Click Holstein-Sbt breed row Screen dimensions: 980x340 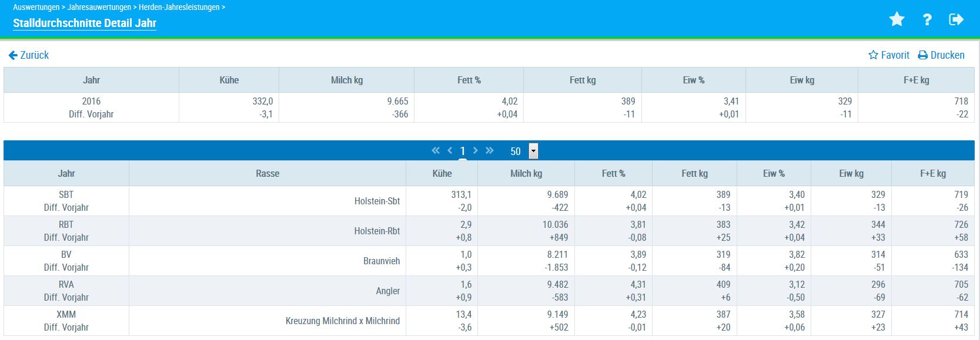[377, 201]
